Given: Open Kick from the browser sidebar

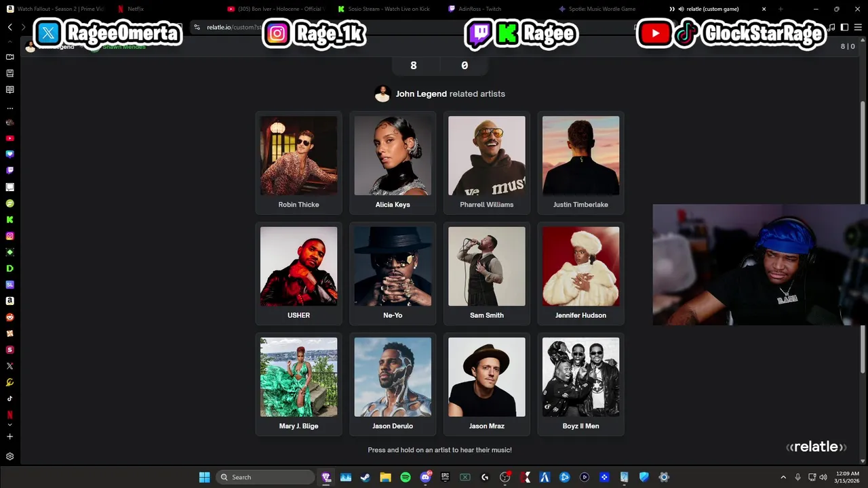Looking at the screenshot, I should tap(9, 220).
